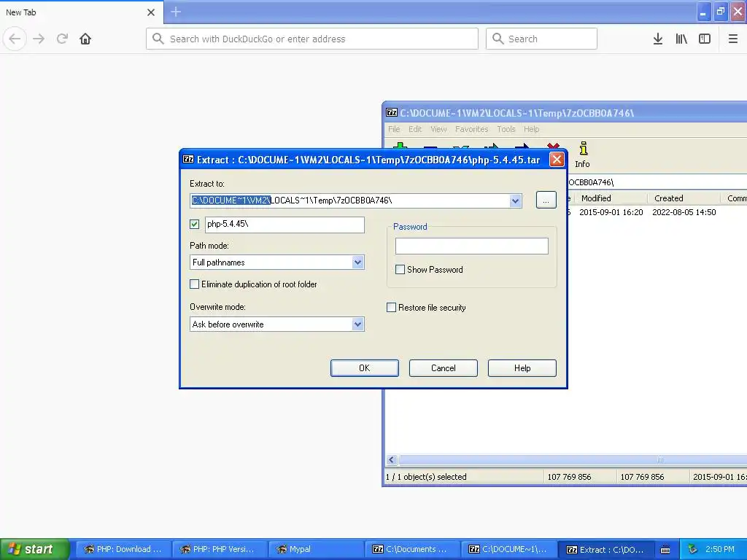
Task: Switch to C:\Documents taskbar button
Action: point(413,550)
